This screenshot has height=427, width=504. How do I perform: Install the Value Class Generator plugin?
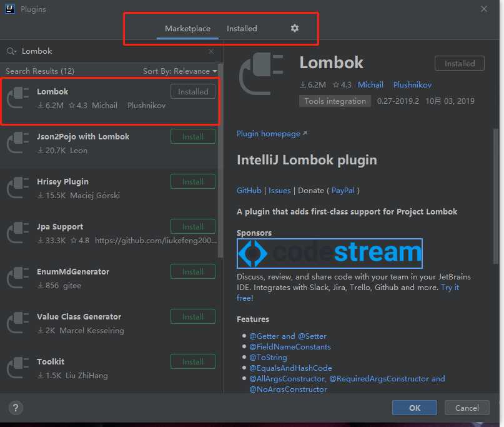pos(193,317)
